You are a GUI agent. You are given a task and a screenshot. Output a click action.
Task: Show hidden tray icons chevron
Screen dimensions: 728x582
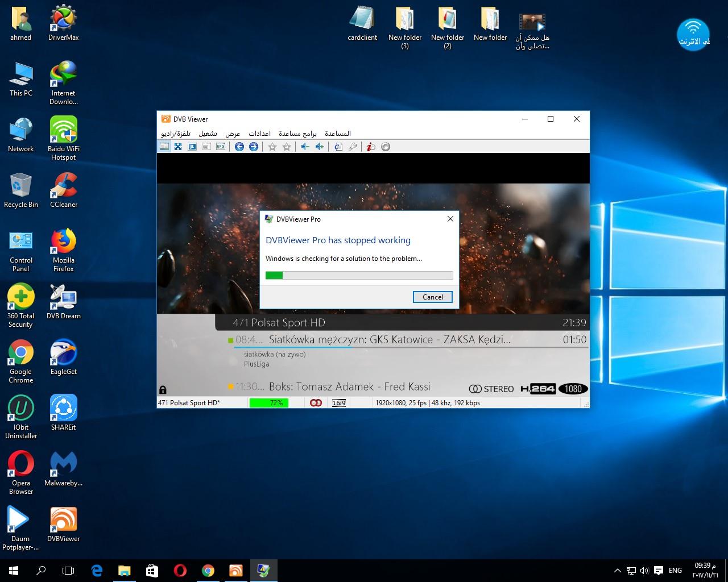point(618,571)
